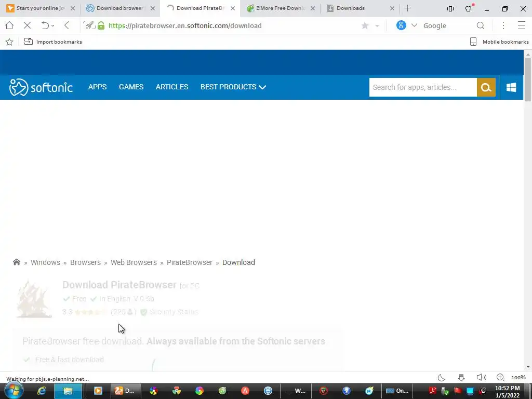The height and width of the screenshot is (399, 532).
Task: Click the zoom plus magnifier icon
Action: click(500, 377)
